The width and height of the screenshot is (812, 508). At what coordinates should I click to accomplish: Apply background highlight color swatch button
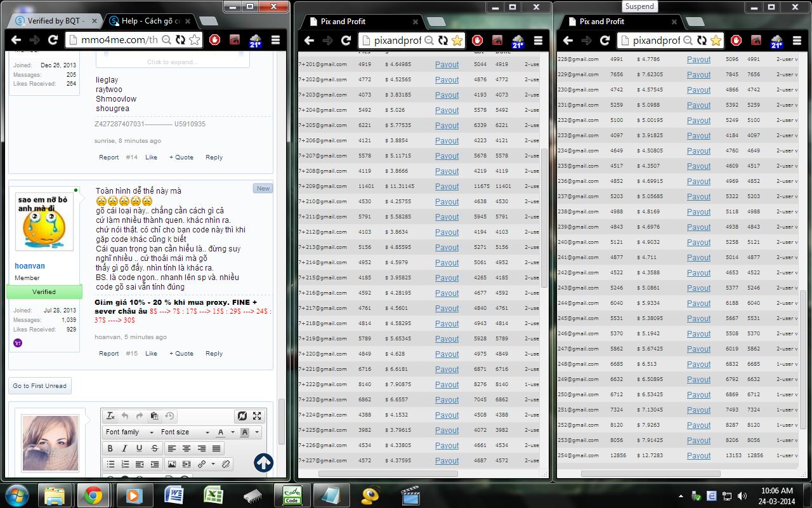245,432
